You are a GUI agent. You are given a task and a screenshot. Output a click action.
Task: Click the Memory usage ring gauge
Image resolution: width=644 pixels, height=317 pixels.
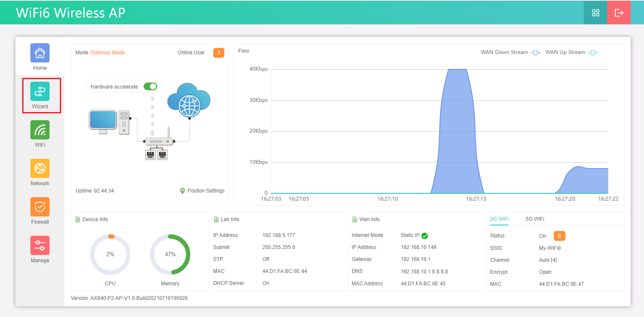point(170,254)
